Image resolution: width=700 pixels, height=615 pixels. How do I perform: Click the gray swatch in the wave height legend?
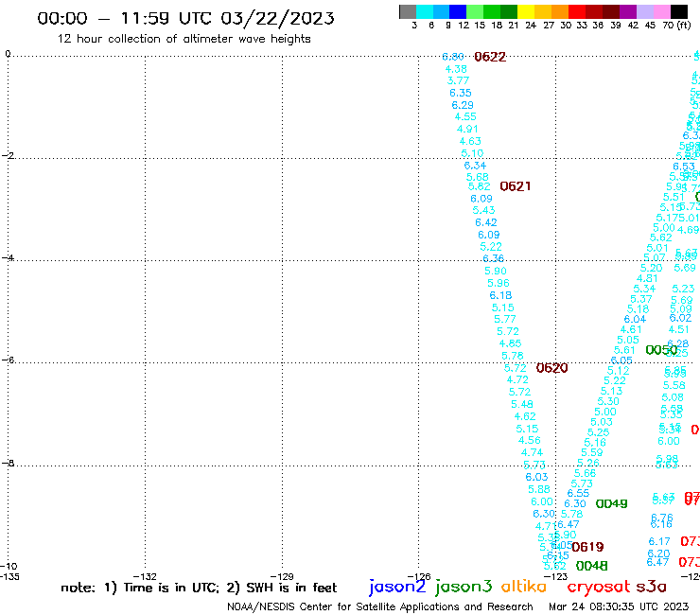(x=408, y=11)
